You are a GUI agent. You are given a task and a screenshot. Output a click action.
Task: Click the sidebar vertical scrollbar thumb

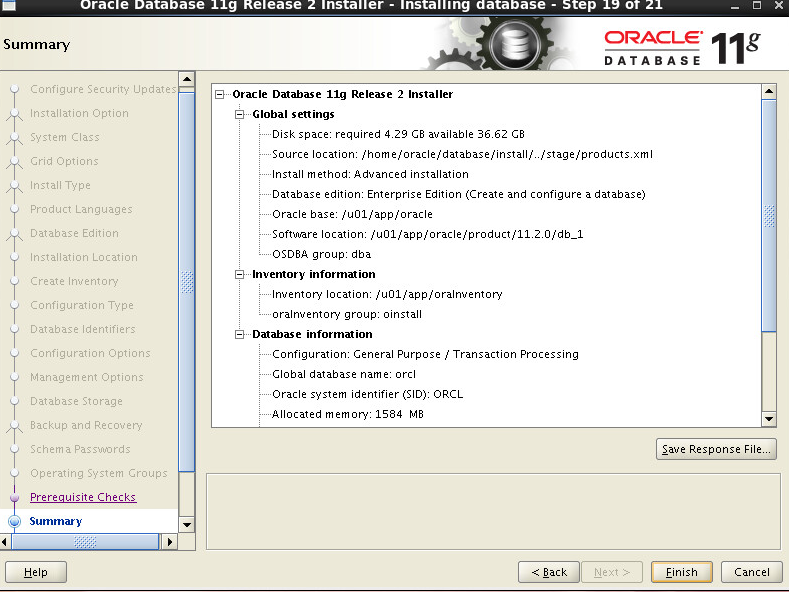(x=187, y=282)
